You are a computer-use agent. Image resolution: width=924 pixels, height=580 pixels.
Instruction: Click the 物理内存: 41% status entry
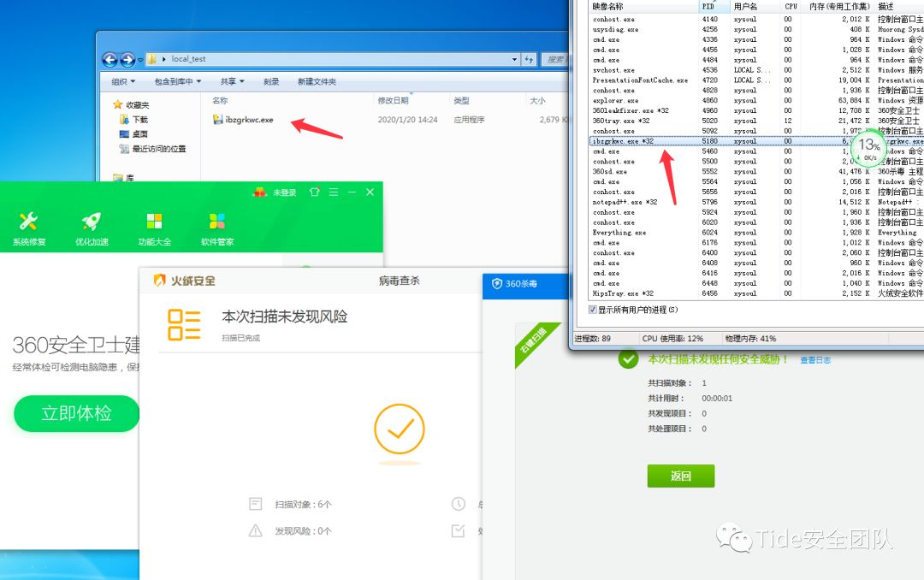[x=750, y=339]
